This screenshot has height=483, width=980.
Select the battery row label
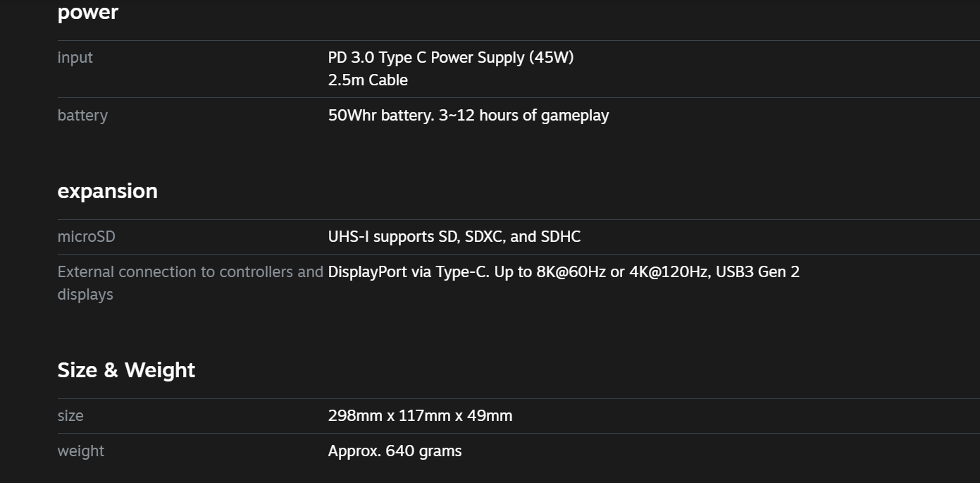click(x=82, y=115)
